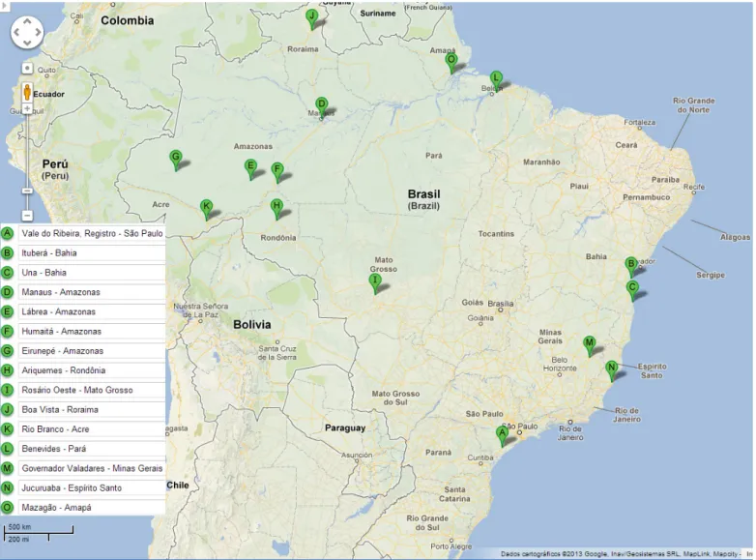Click the green A badge in the list
The height and width of the screenshot is (560, 756).
(7, 233)
